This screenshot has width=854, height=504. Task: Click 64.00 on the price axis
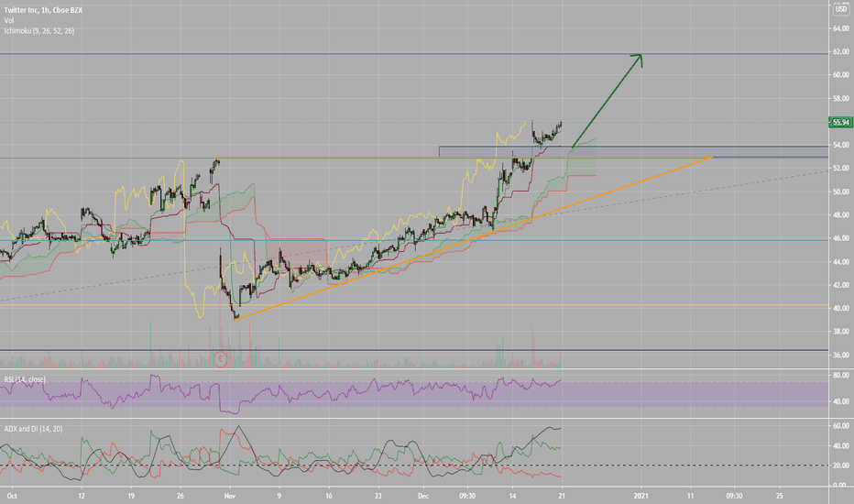[840, 28]
